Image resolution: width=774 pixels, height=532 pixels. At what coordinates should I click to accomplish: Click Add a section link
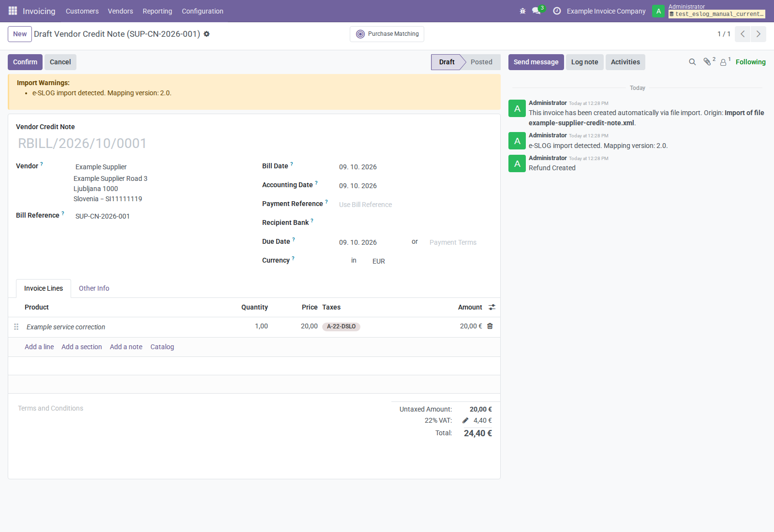82,347
